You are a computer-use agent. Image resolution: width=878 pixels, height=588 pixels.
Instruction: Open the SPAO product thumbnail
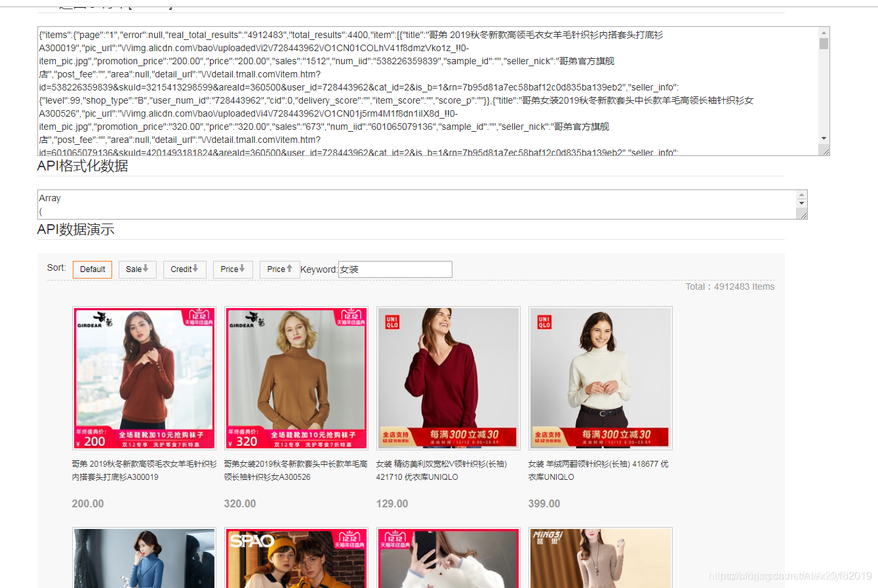[296, 557]
